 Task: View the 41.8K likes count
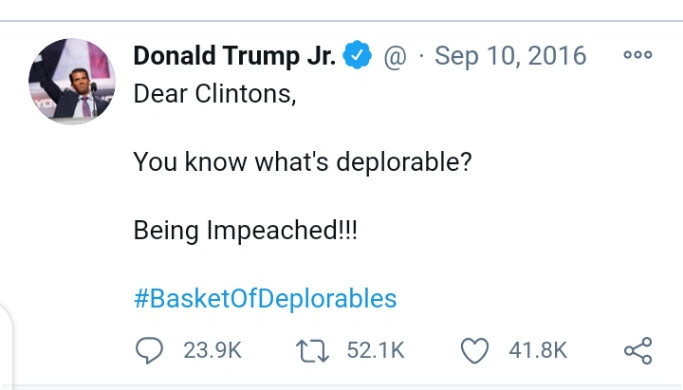click(x=538, y=350)
